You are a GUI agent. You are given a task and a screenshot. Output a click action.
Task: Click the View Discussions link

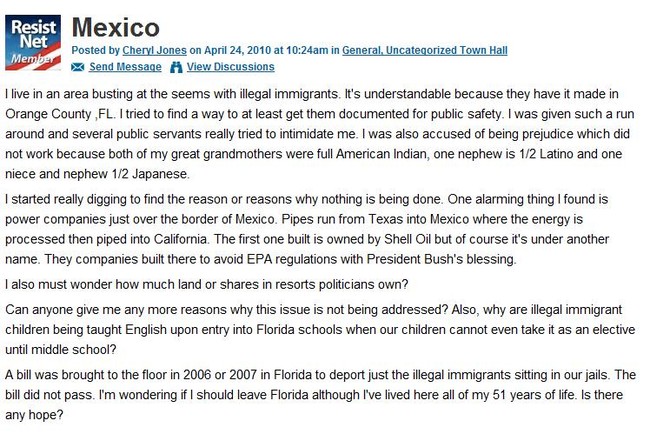coord(230,67)
